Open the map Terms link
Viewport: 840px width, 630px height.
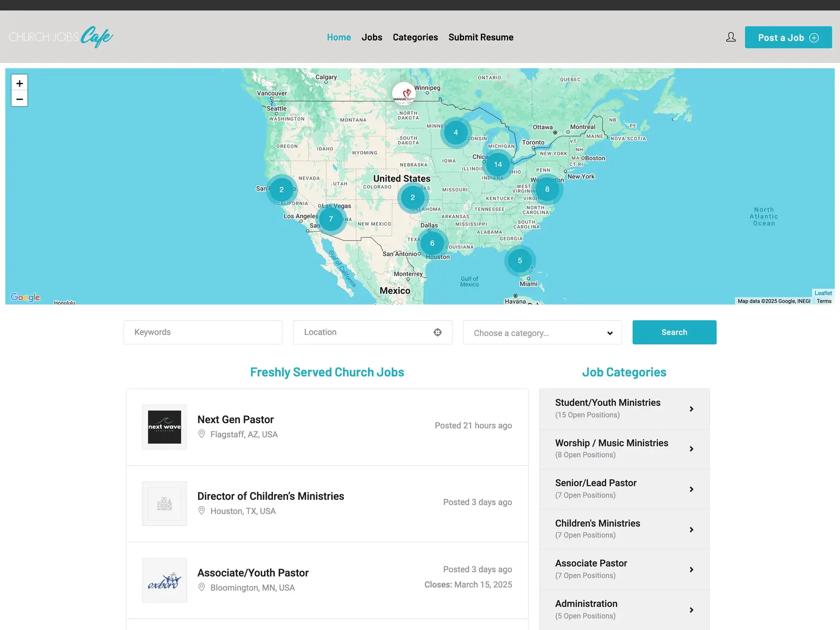pyautogui.click(x=824, y=301)
